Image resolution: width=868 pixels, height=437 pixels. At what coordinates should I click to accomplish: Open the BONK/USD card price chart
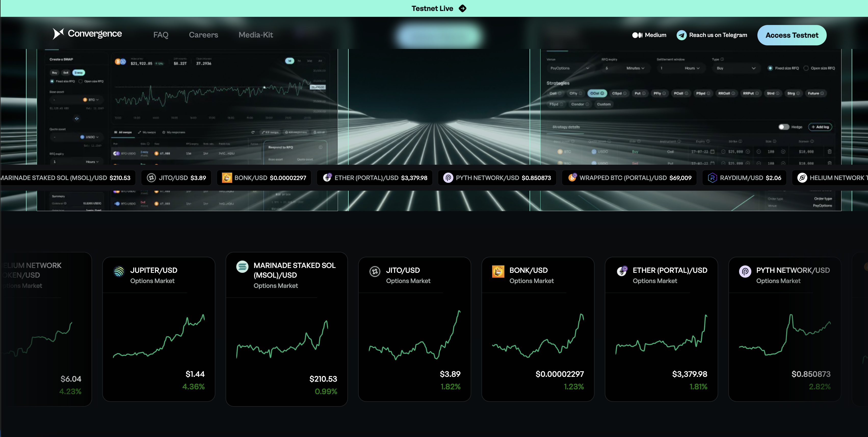(538, 336)
